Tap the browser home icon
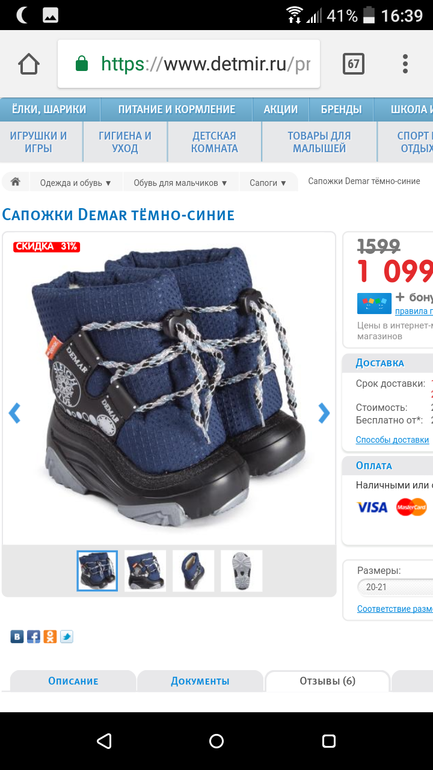433x770 pixels. click(28, 64)
